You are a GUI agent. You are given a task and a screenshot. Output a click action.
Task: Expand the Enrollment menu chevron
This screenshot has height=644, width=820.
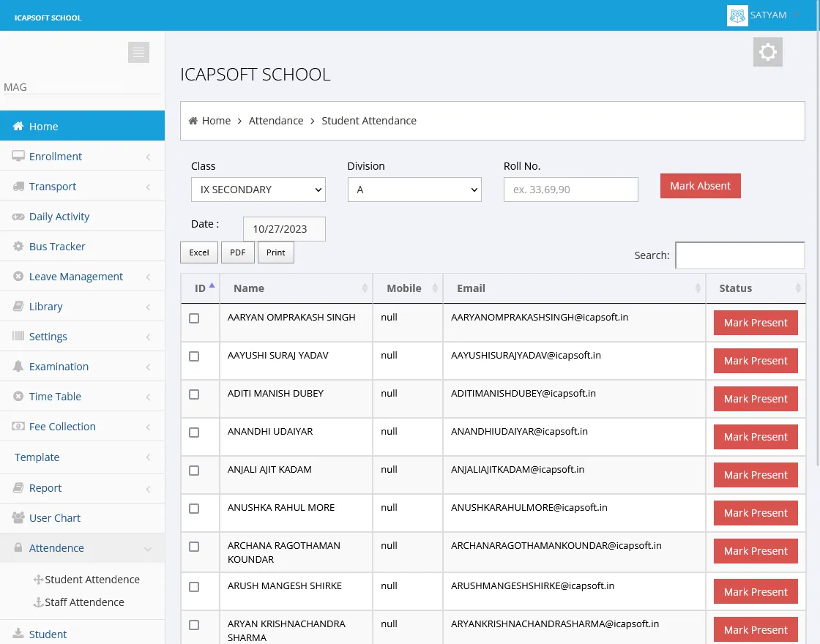click(149, 157)
